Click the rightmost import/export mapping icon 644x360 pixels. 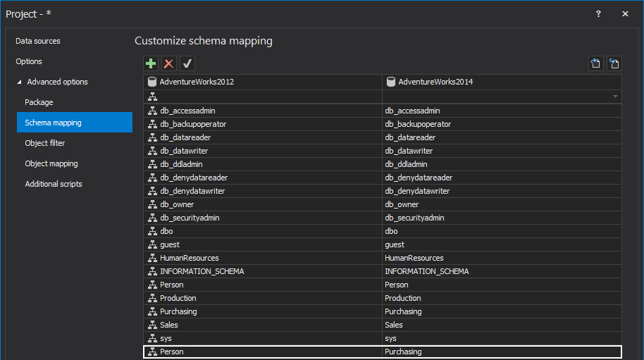click(x=614, y=63)
